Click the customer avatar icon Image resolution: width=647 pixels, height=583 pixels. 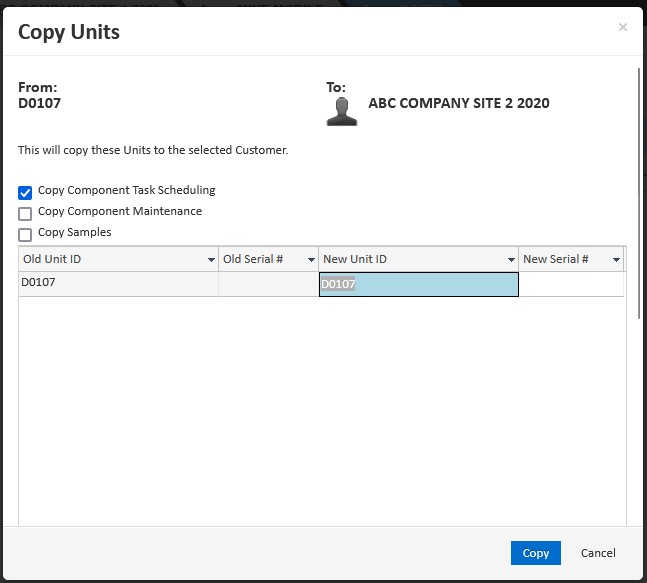(342, 109)
